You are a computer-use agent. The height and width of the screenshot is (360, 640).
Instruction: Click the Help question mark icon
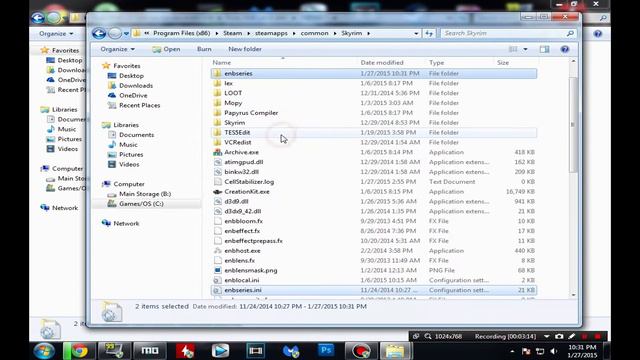[x=565, y=49]
